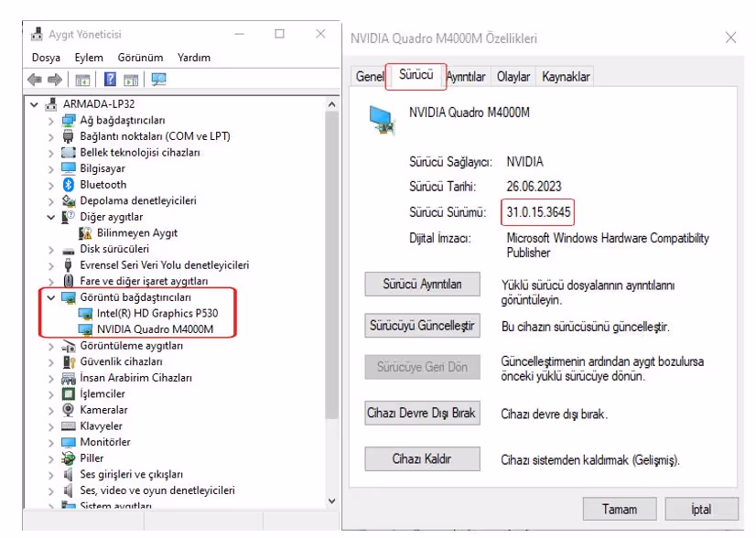Collapse the Görüntü bağdaştırıcıları category
The height and width of the screenshot is (538, 756).
(51, 297)
